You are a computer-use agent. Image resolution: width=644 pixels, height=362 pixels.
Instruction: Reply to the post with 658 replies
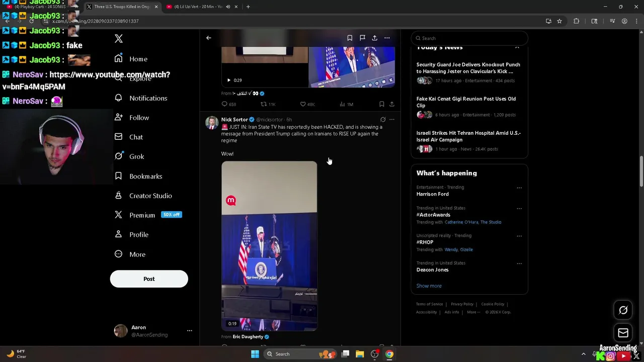(229, 104)
